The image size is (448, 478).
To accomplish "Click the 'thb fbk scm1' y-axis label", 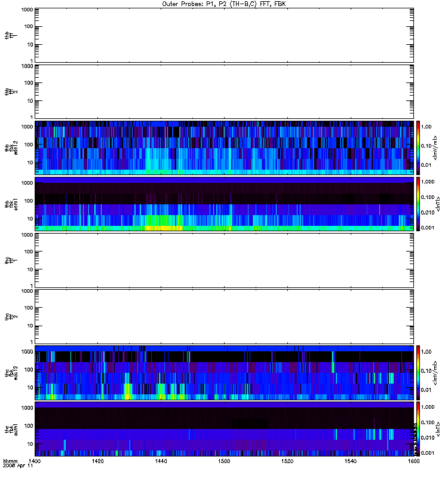I will click(x=11, y=204).
